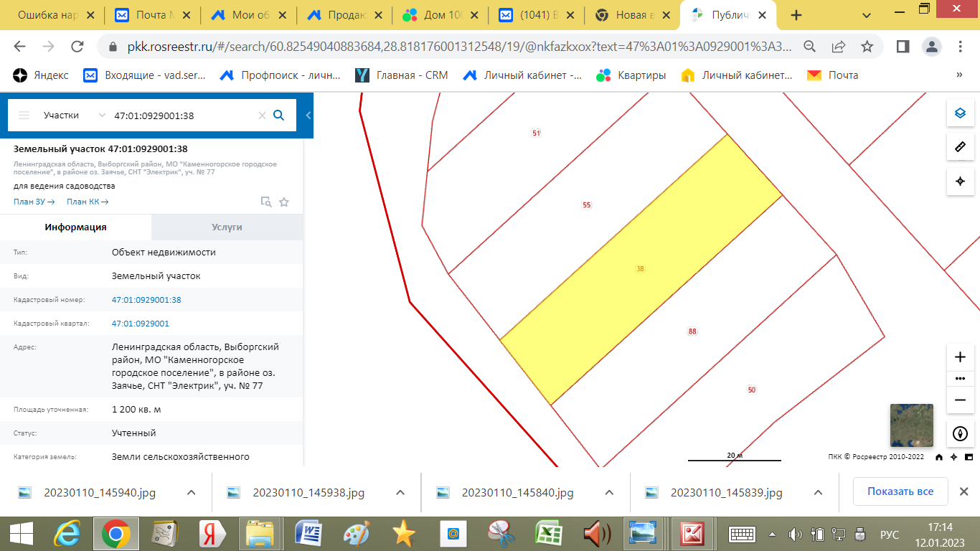Switch to the Дом 10... tab
The image size is (980, 551).
(440, 15)
